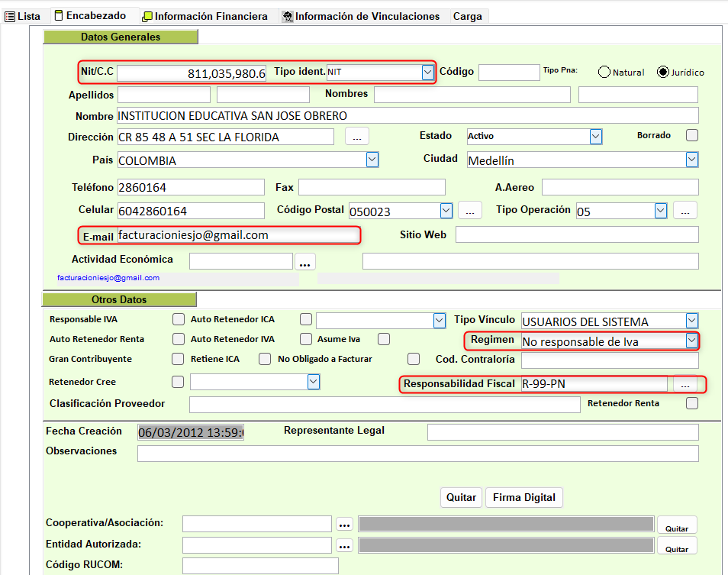Screen dimensions: 728x575
Task: Open Cooperativa/Asociación lookup ellipsis button
Action: pyautogui.click(x=344, y=524)
